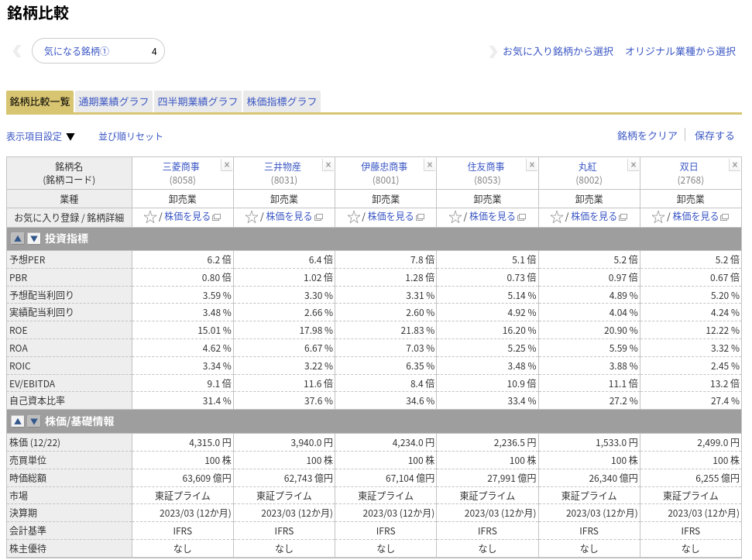
Task: Move 投資指標 section up with the up arrow
Action: (x=18, y=239)
